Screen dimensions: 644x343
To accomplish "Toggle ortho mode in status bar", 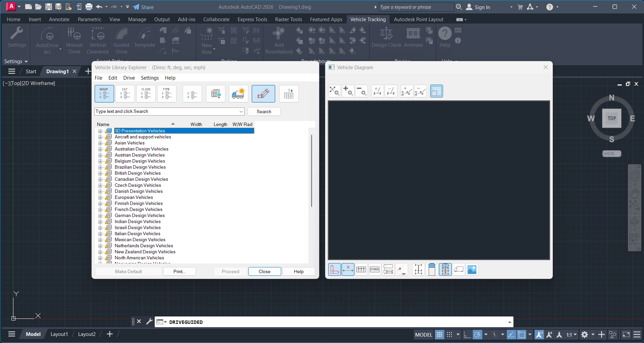I will (467, 335).
